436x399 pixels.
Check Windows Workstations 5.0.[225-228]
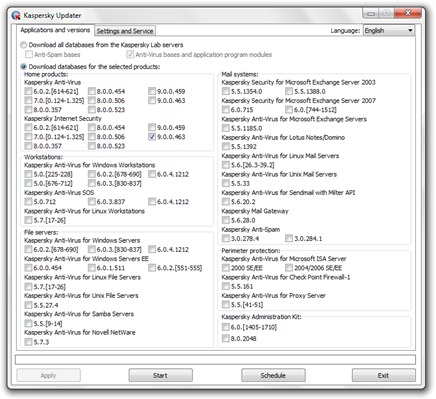tap(28, 174)
